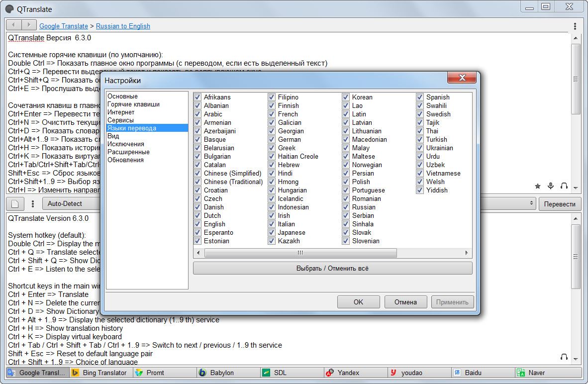Select Вид settings category
Viewport: 588px width, 384px height.
click(147, 136)
